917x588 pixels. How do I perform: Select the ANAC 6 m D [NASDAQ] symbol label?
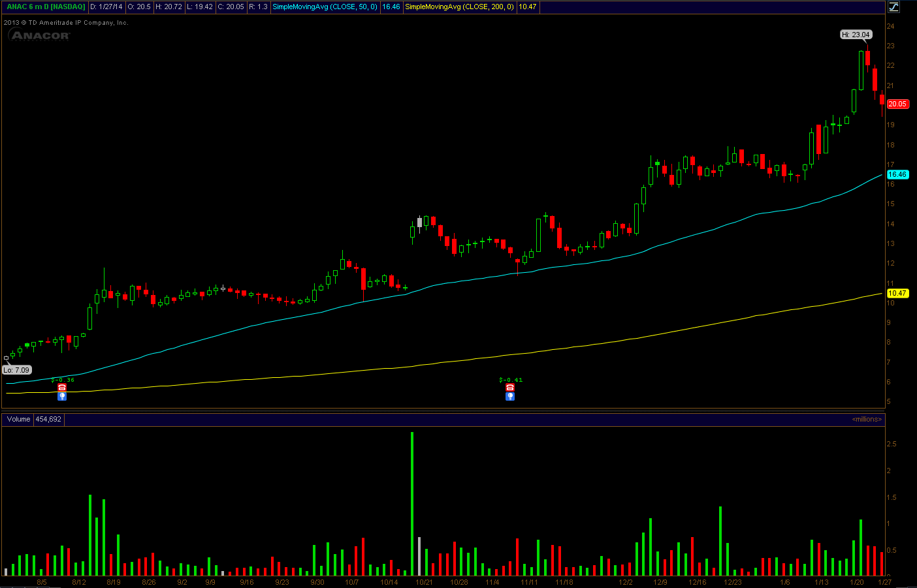(x=46, y=7)
